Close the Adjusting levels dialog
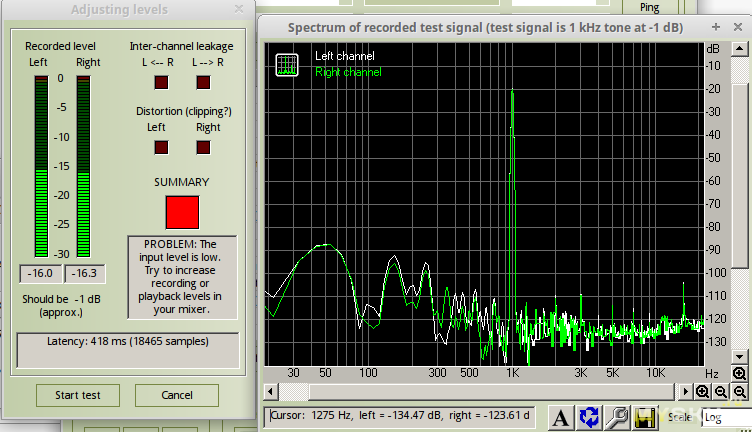This screenshot has height=432, width=752. tap(237, 9)
